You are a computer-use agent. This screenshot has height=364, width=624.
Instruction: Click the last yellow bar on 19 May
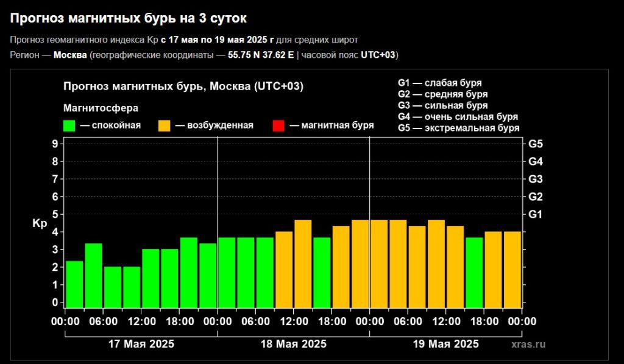point(512,270)
